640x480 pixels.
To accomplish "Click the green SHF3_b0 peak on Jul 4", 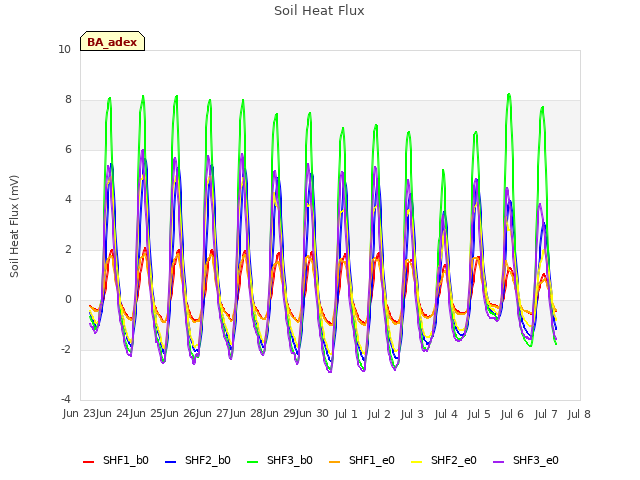I will [443, 170].
